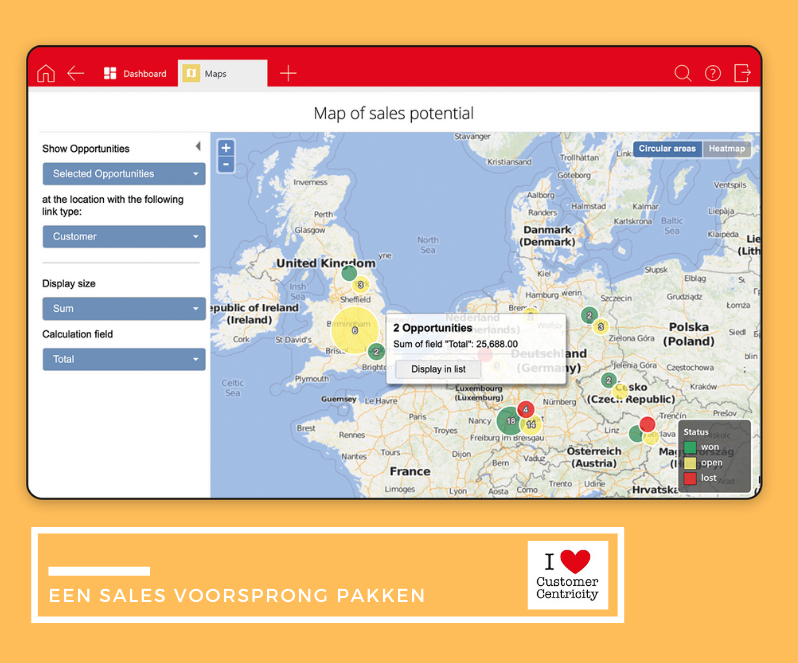This screenshot has width=798, height=663.
Task: Zoom in on the map
Action: (x=226, y=148)
